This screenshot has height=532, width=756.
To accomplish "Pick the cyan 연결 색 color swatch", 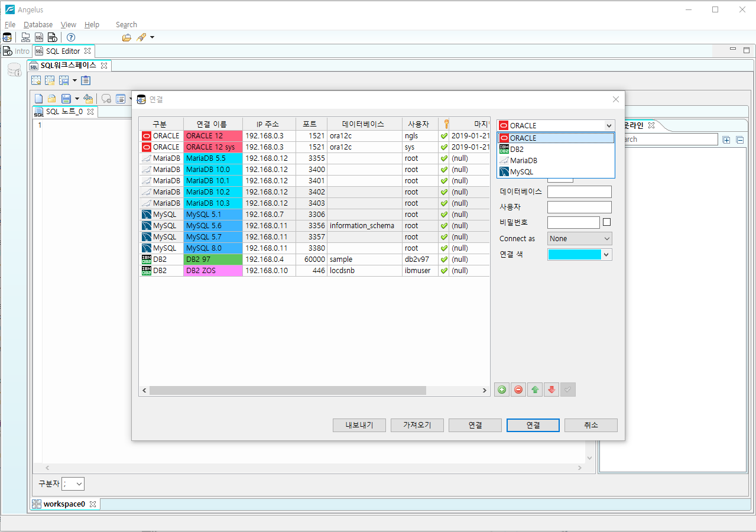I will 575,254.
